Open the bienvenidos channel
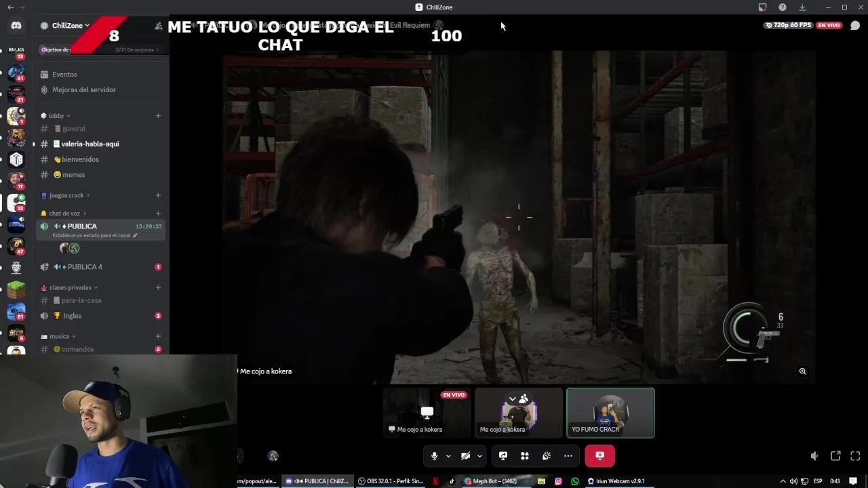Image resolution: width=868 pixels, height=488 pixels. (80, 159)
